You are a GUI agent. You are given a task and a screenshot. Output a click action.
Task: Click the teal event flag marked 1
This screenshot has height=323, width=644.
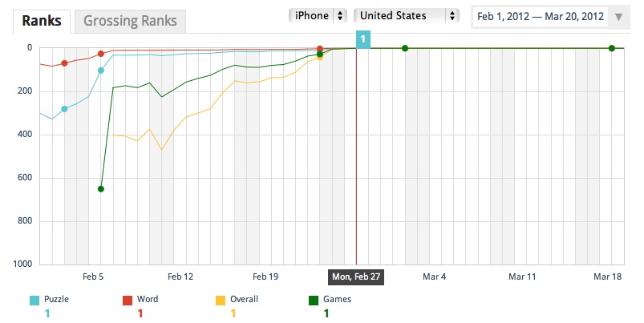tap(363, 39)
